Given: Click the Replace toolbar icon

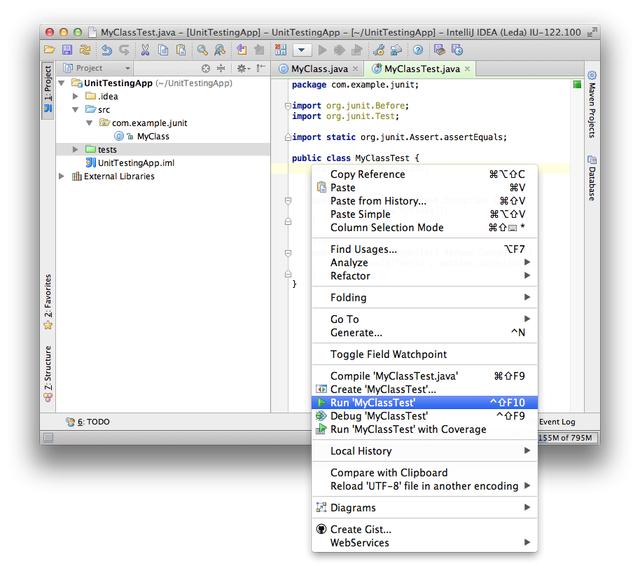Looking at the screenshot, I should tap(220, 50).
